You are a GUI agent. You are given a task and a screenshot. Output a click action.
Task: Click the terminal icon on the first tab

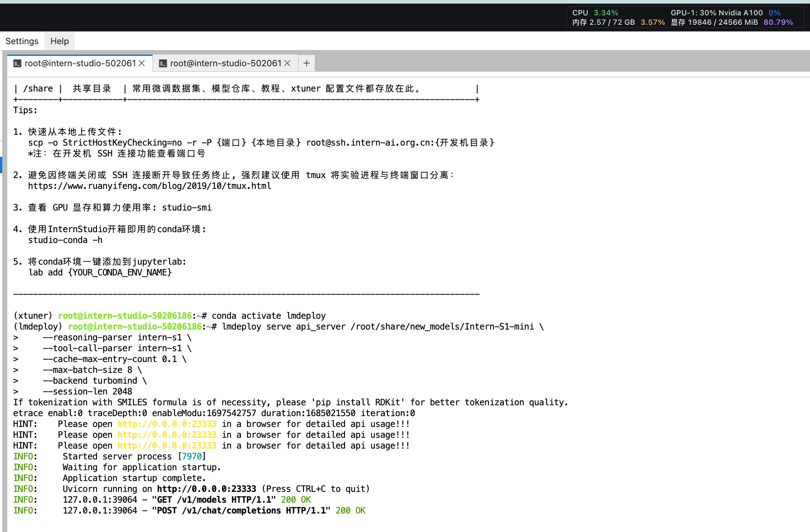point(17,64)
